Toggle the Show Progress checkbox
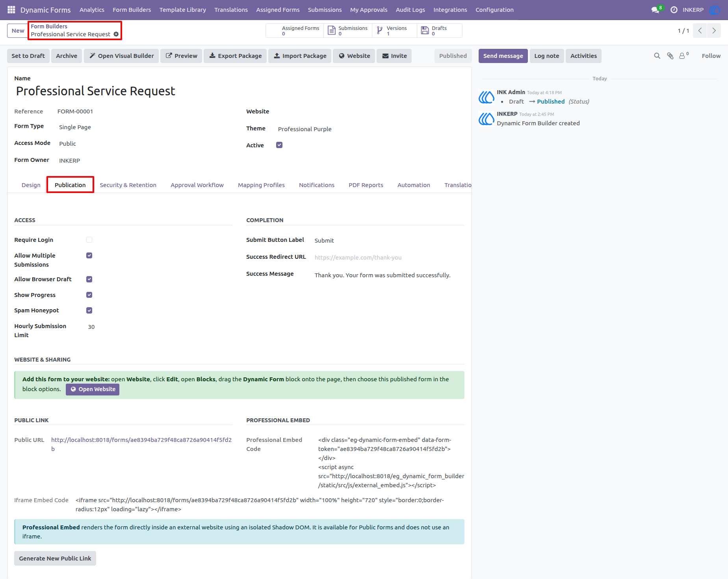Viewport: 728px width, 579px height. point(89,295)
